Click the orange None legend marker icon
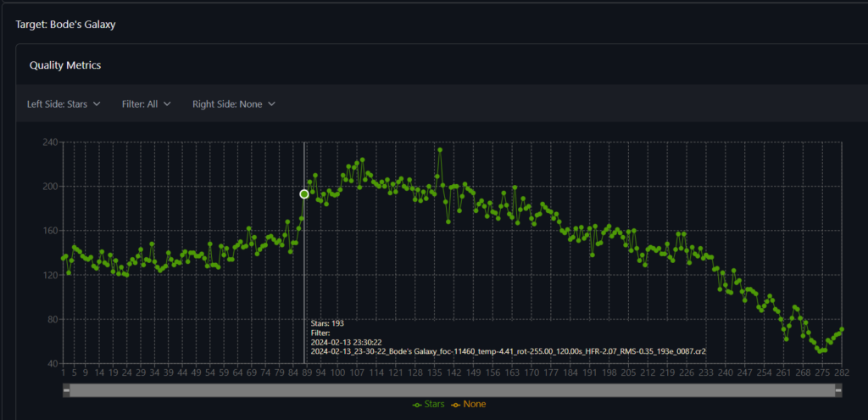This screenshot has height=420, width=868. 453,405
